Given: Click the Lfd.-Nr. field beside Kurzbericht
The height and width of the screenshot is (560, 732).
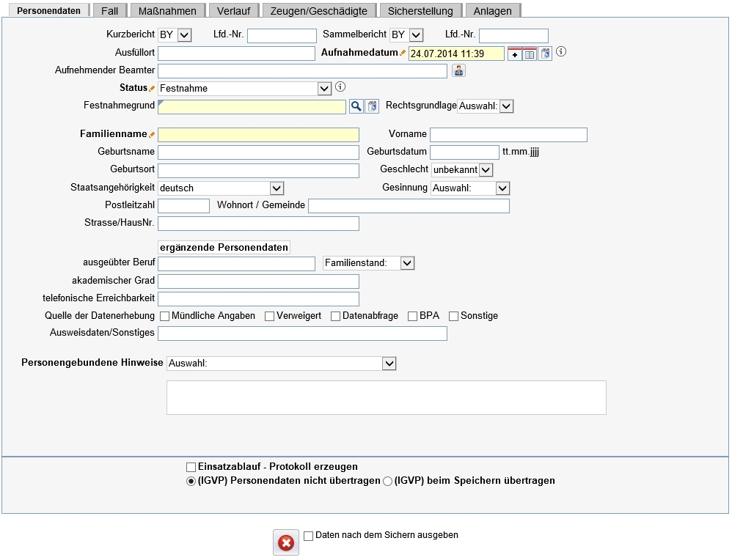Looking at the screenshot, I should coord(282,35).
